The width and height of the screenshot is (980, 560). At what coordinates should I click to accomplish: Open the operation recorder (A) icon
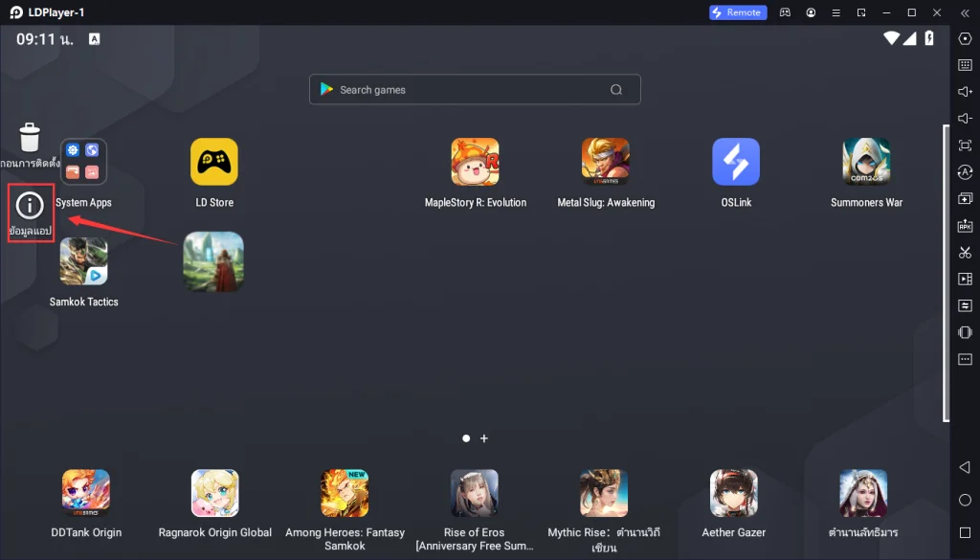tap(965, 172)
